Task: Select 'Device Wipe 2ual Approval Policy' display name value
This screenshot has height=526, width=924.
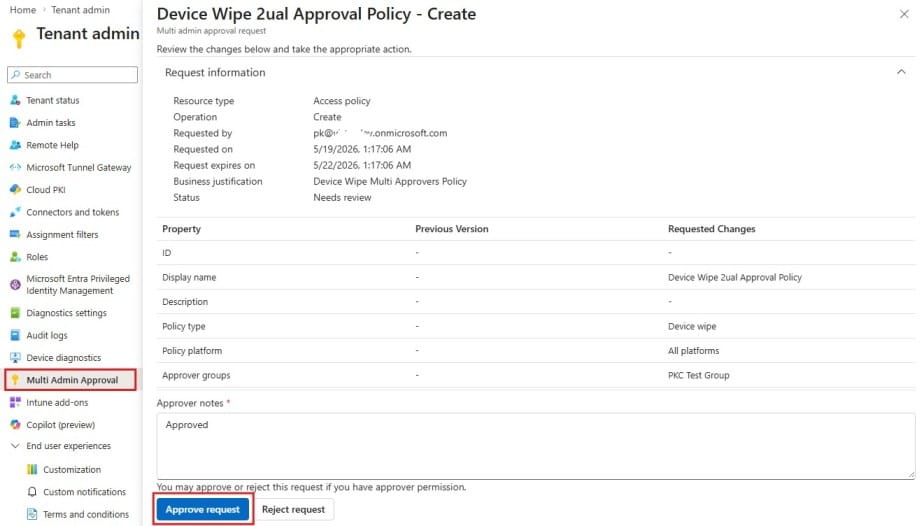Action: tap(735, 277)
